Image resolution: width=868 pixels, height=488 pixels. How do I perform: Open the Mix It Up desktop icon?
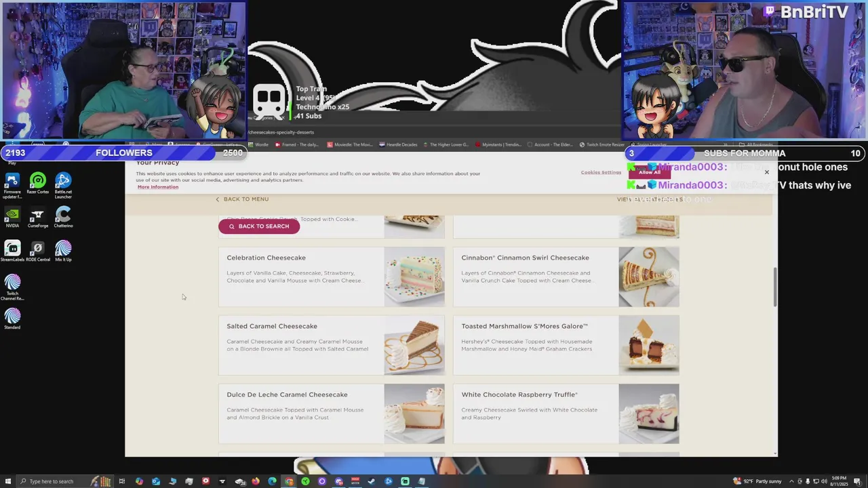tap(63, 251)
